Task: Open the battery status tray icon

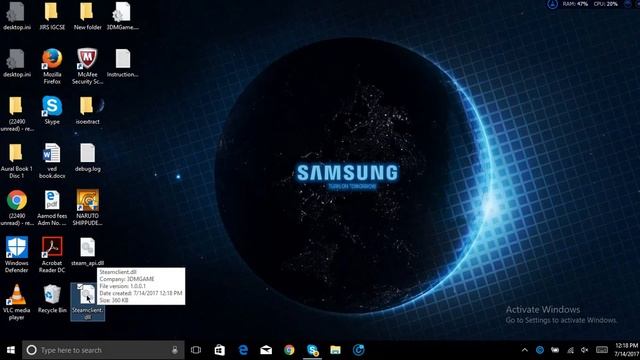Action: pyautogui.click(x=555, y=350)
